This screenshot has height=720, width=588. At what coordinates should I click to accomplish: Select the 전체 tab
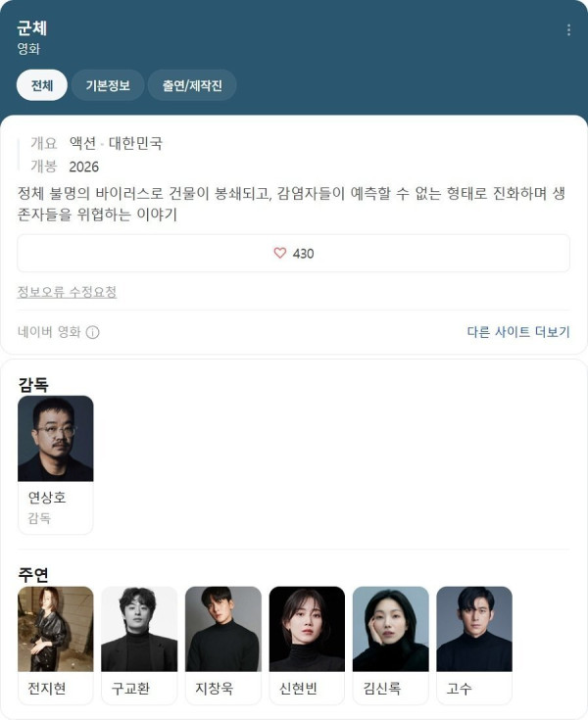(42, 85)
